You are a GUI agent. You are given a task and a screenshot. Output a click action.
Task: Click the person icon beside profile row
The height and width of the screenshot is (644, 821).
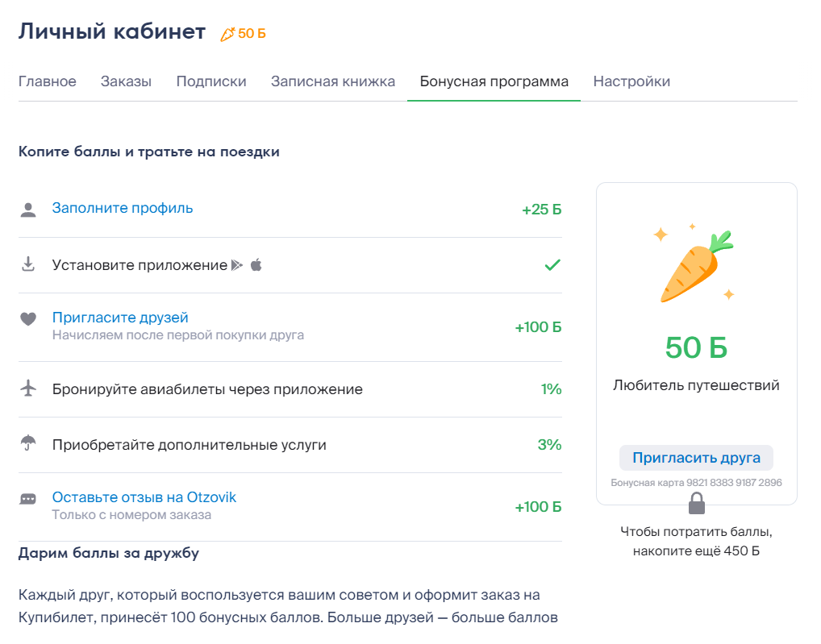(x=28, y=210)
